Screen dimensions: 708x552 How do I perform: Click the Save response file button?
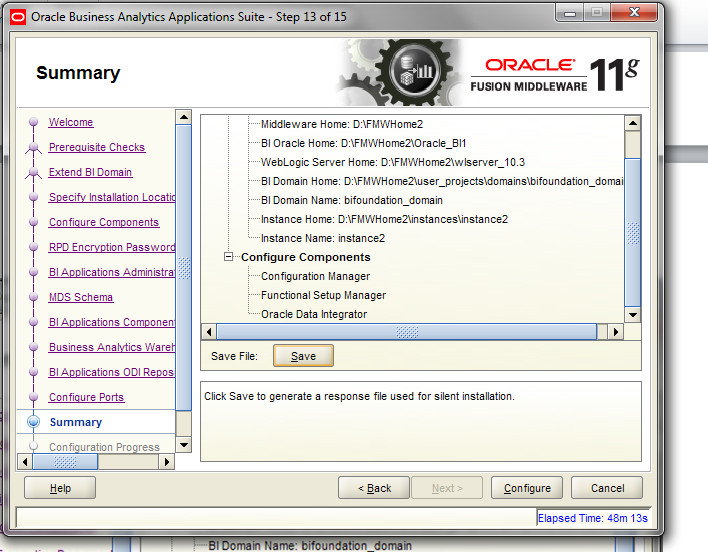303,356
